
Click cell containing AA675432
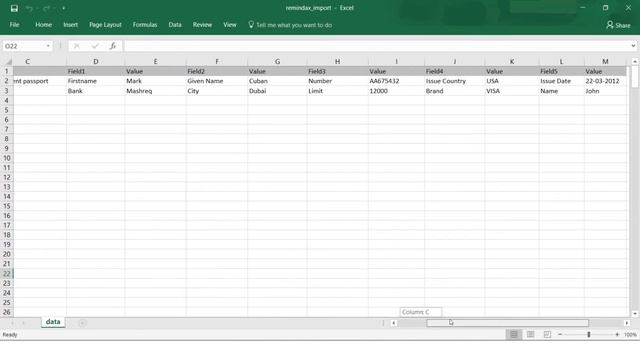(x=396, y=81)
